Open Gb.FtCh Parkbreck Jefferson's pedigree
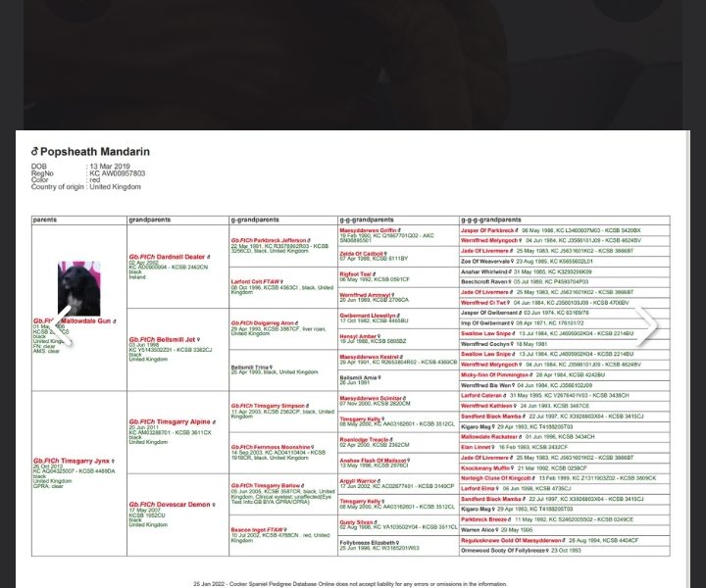The image size is (706, 588). [269, 239]
